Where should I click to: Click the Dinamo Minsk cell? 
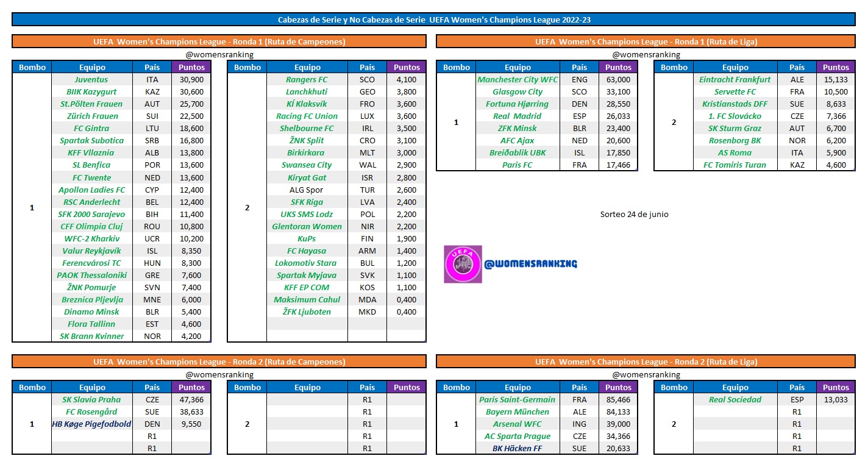[x=92, y=312]
